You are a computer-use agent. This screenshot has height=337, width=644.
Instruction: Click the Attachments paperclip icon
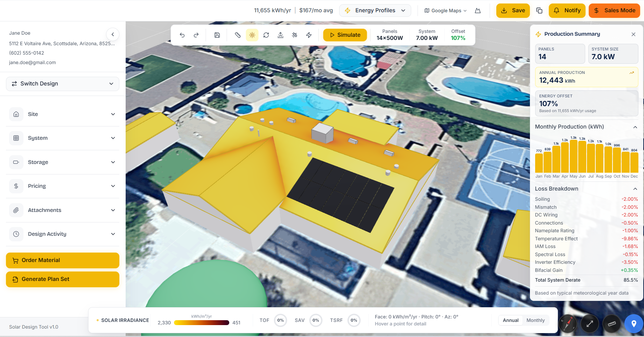click(16, 210)
